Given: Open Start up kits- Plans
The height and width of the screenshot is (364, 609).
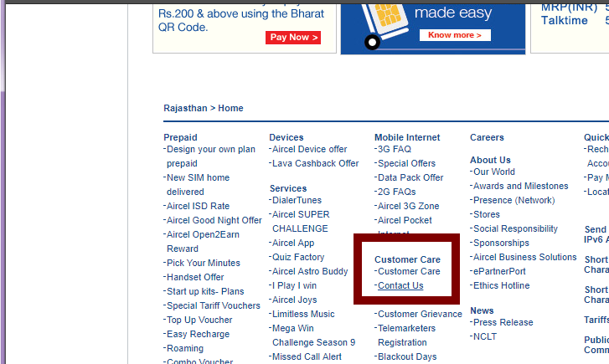Looking at the screenshot, I should (205, 291).
